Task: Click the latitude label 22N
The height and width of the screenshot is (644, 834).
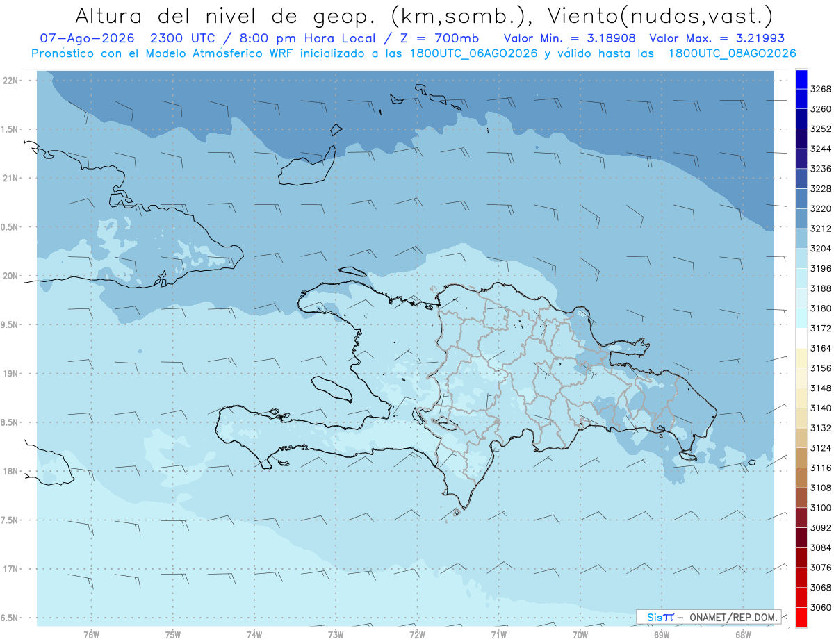Action: 10,80
